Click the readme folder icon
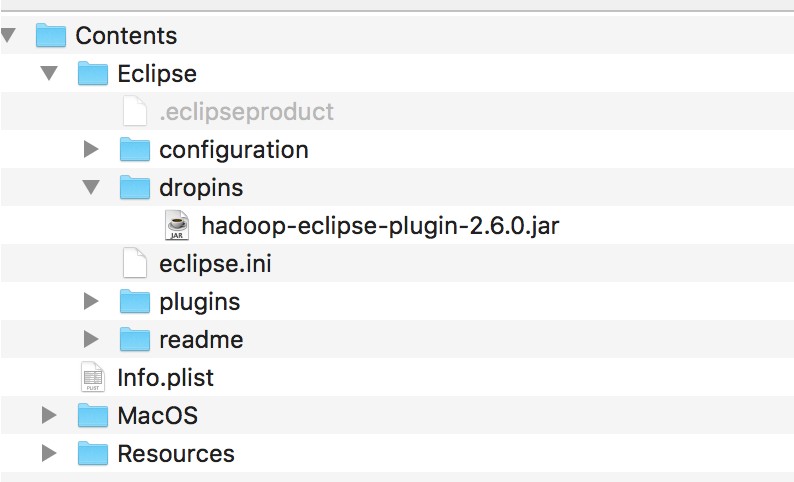The image size is (794, 482). pos(135,339)
